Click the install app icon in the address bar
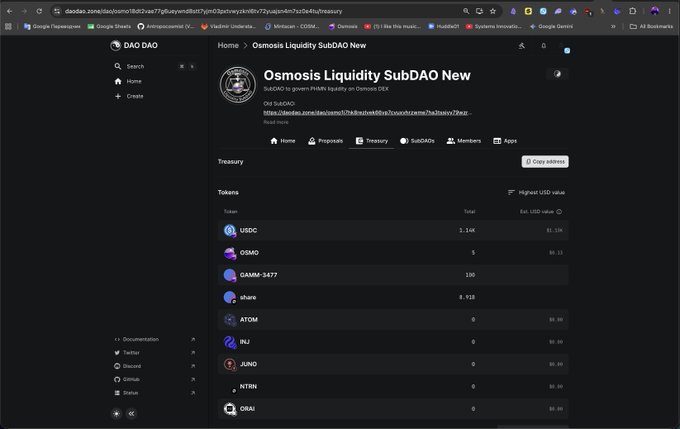The image size is (680, 429). point(479,11)
